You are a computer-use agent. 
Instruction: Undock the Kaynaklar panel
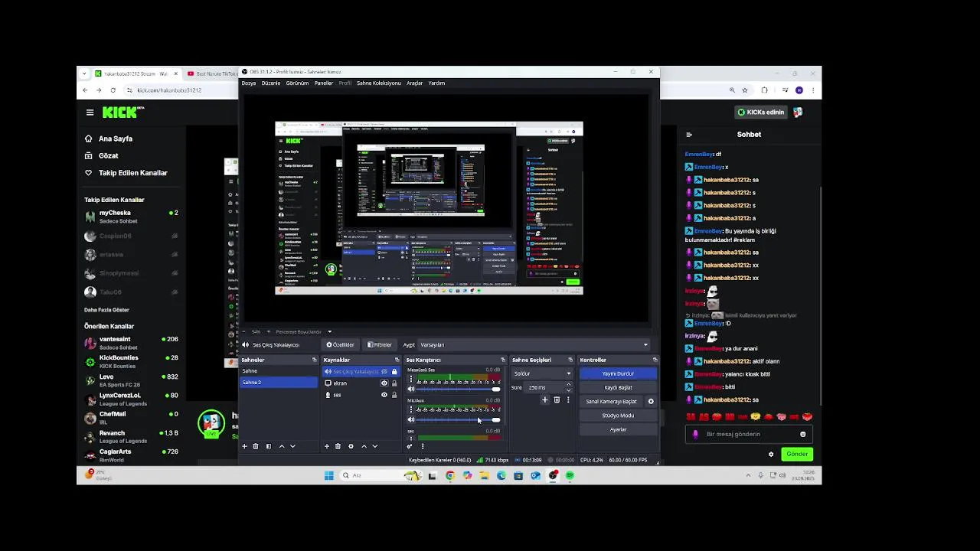click(397, 360)
